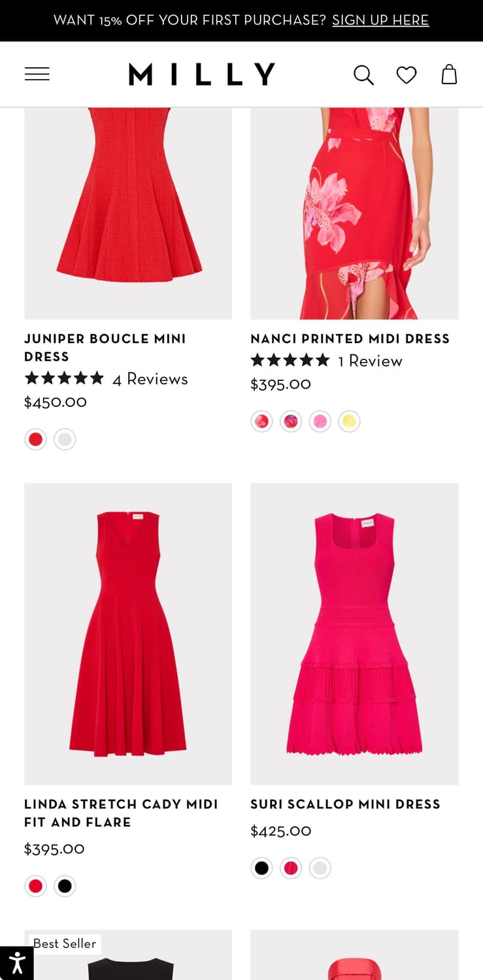This screenshot has width=483, height=980.
Task: Click the Sign Up Here link
Action: pyautogui.click(x=380, y=20)
